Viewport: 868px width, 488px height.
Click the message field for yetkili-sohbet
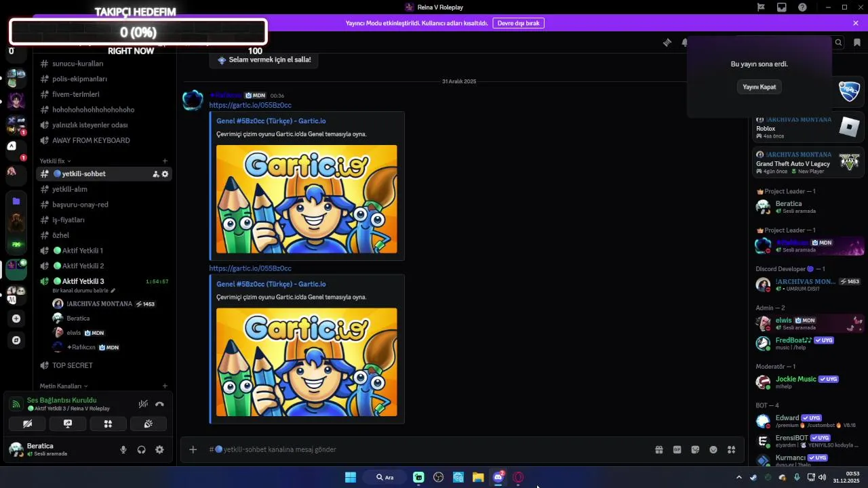(427, 449)
